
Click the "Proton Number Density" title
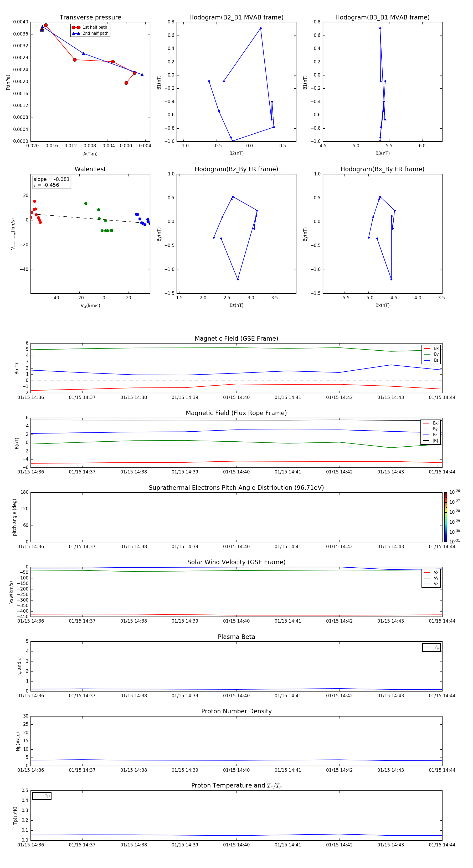click(236, 711)
